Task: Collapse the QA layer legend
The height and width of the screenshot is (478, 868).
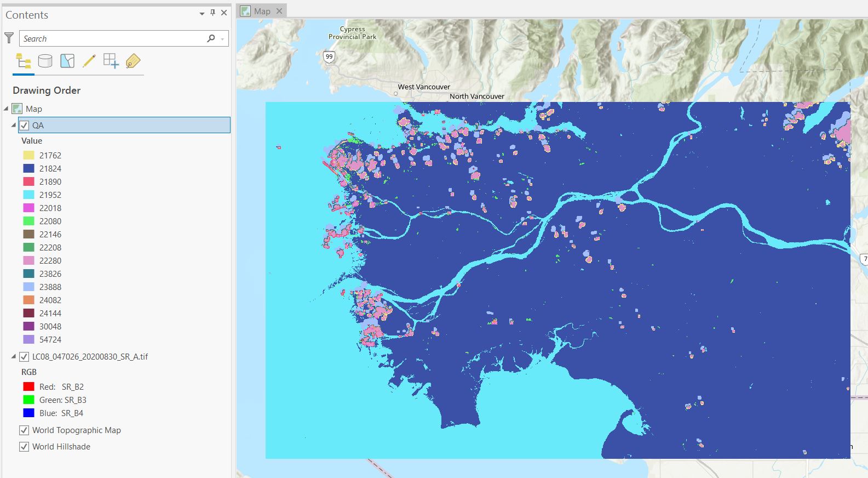Action: point(14,126)
